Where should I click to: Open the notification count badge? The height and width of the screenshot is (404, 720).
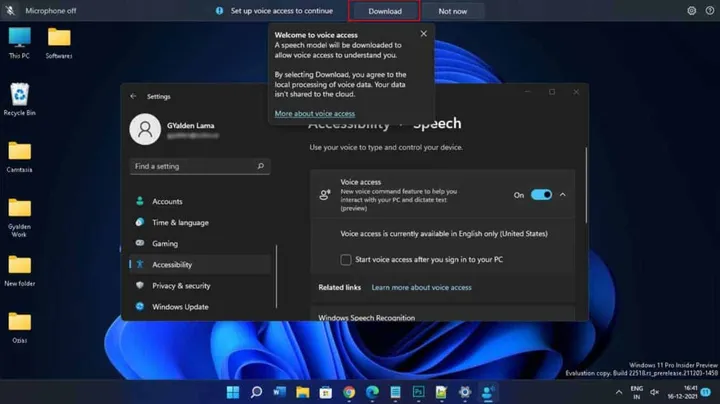706,392
